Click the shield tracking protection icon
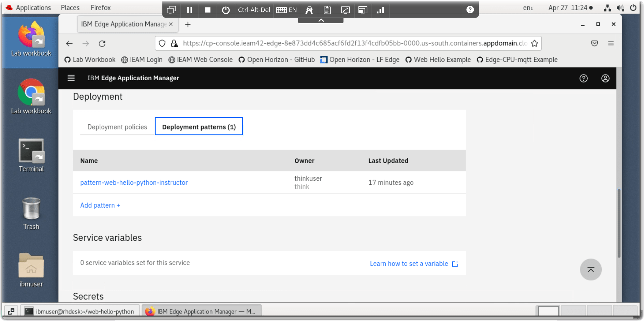This screenshot has width=644, height=321. [162, 43]
